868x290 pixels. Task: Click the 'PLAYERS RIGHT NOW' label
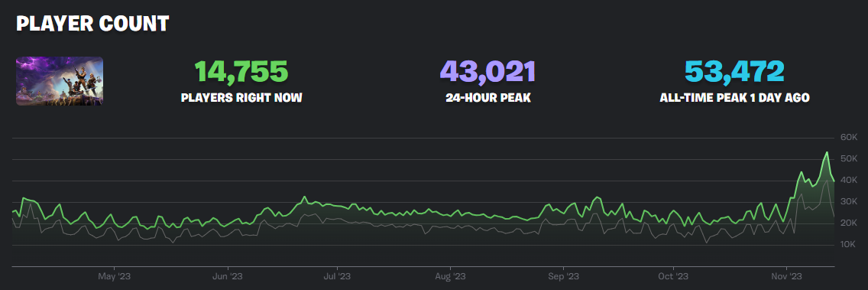pyautogui.click(x=241, y=98)
